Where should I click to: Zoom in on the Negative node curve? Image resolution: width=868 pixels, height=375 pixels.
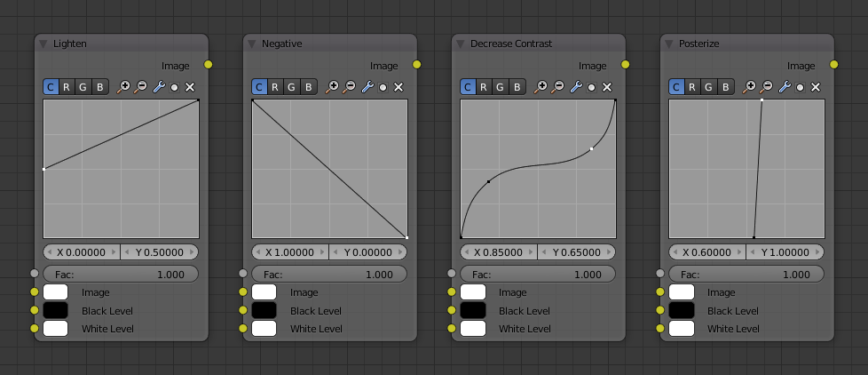332,87
